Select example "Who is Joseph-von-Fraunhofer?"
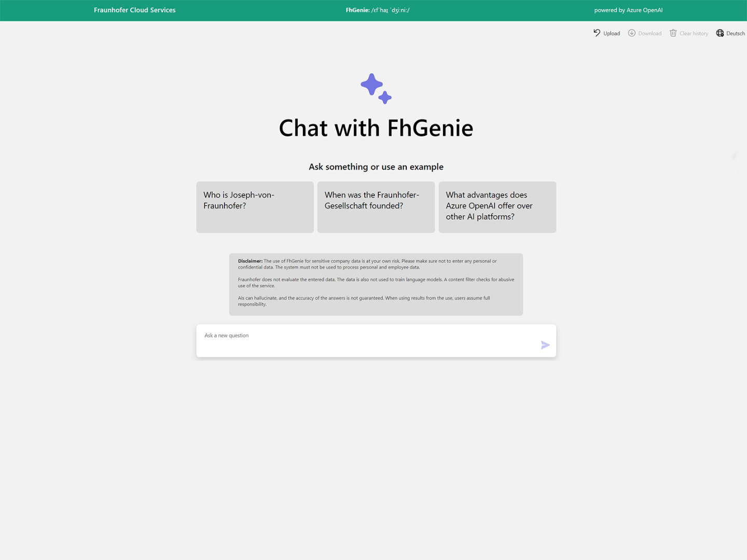The height and width of the screenshot is (560, 747). (255, 207)
